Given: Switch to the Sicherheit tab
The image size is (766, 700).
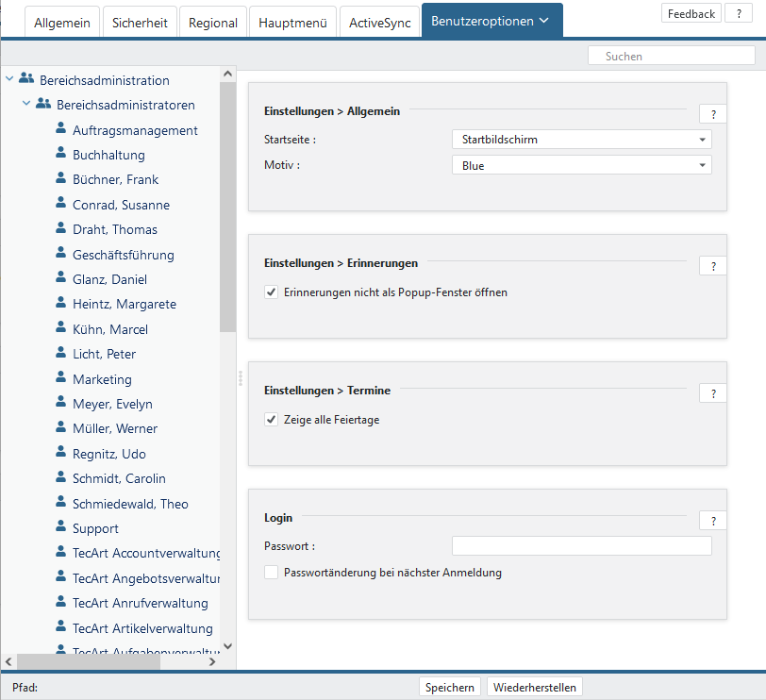Looking at the screenshot, I should 138,23.
